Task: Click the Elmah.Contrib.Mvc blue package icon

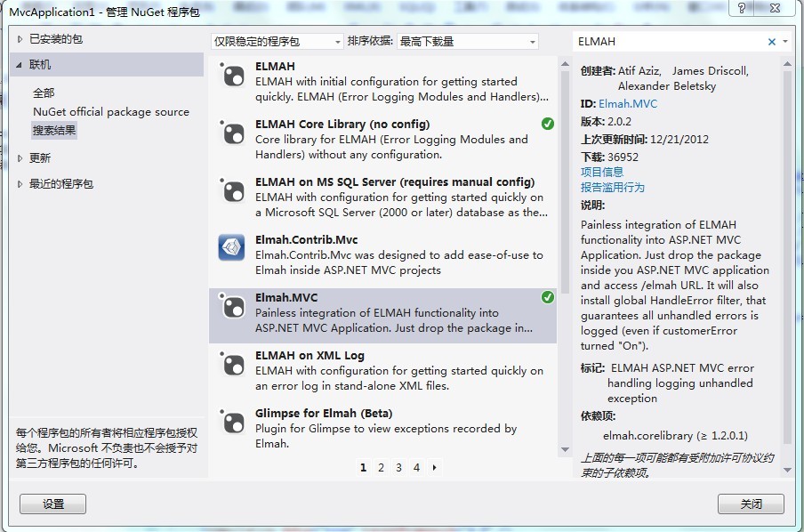Action: (x=232, y=248)
